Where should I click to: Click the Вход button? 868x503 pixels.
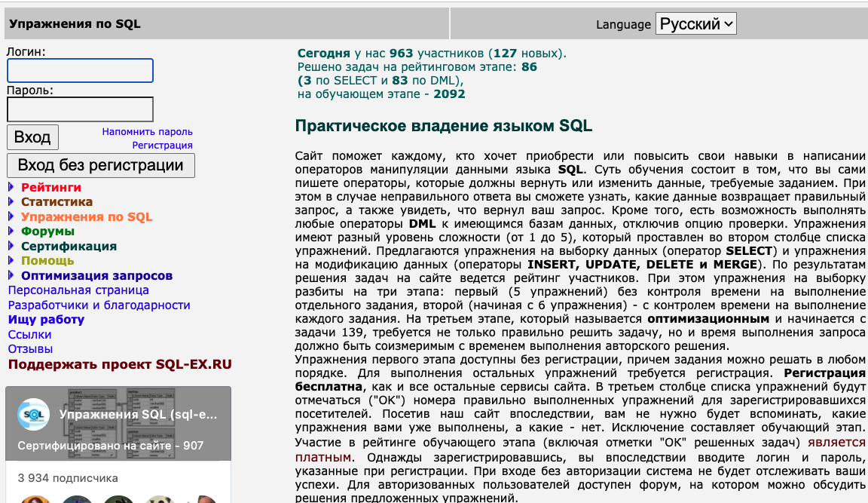click(x=32, y=137)
